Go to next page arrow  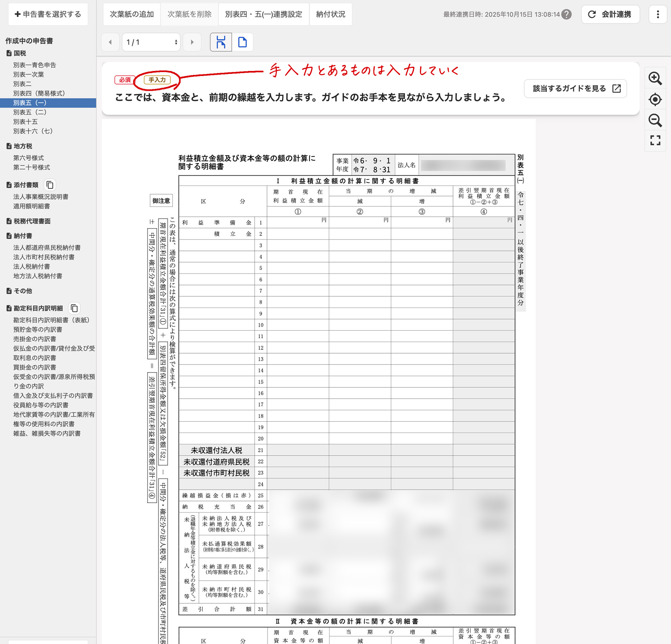pos(192,42)
